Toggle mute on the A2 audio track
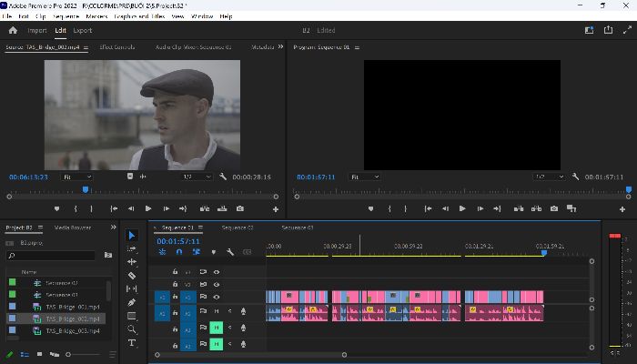The height and width of the screenshot is (364, 637). pyautogui.click(x=217, y=328)
